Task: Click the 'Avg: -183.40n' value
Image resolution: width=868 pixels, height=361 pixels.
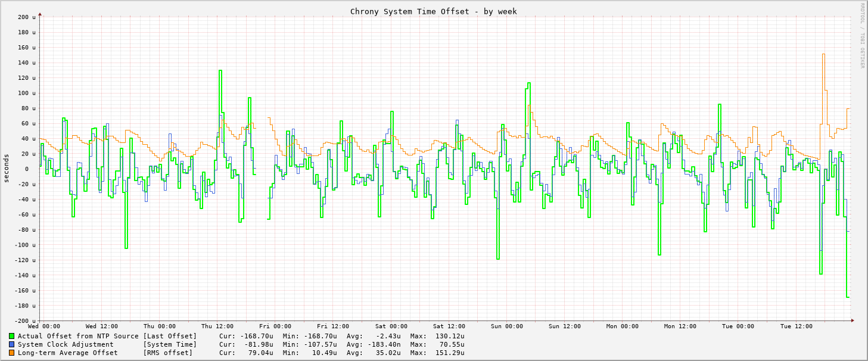Action: [x=374, y=344]
